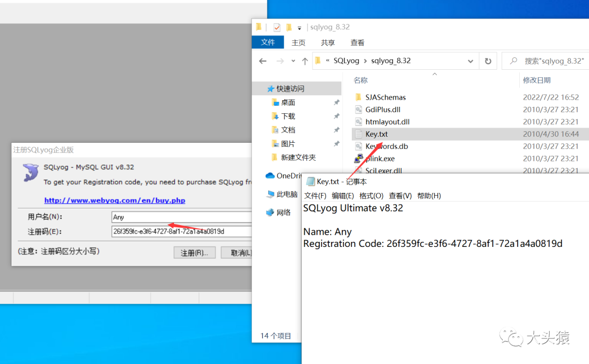Click the plink.exe program icon
This screenshot has width=589, height=364.
(x=358, y=159)
